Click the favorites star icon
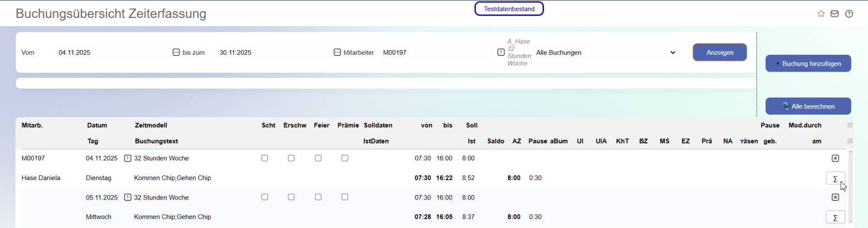This screenshot has width=868, height=228. (x=821, y=14)
